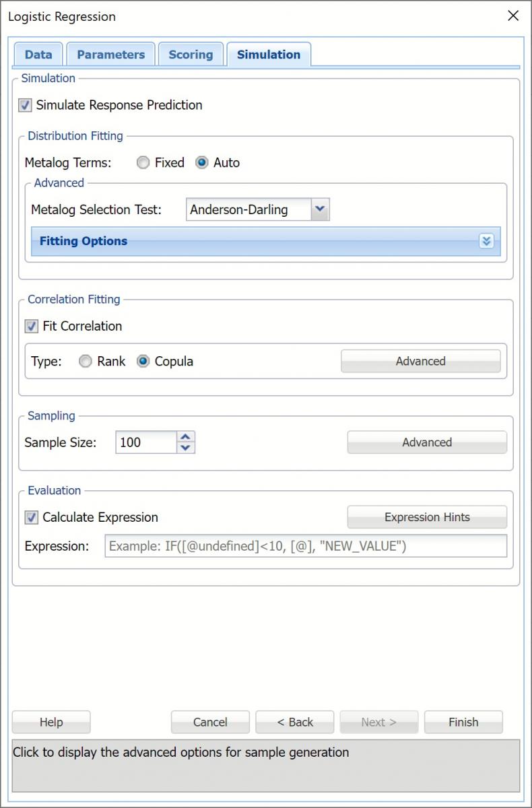This screenshot has height=808, width=532.
Task: Choose Rank correlation type
Action: 86,362
